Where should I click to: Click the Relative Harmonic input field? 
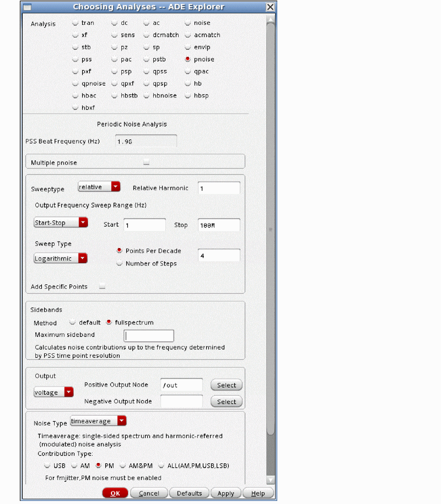coord(219,188)
